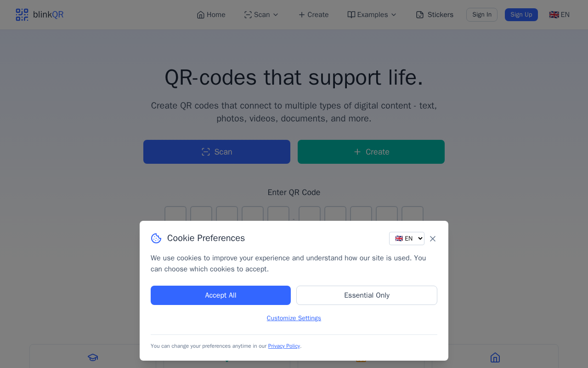
Task: Open the cookie dialog language selector
Action: click(x=407, y=238)
